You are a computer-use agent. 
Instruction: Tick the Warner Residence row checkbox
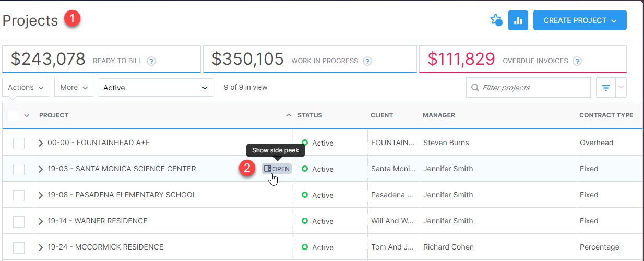(19, 221)
